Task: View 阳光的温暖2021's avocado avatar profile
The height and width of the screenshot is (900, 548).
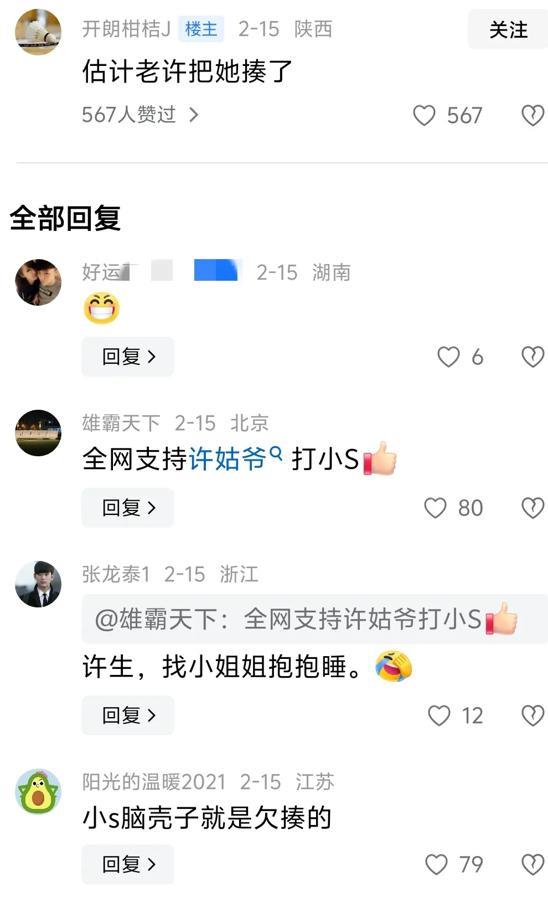Action: coord(38,792)
